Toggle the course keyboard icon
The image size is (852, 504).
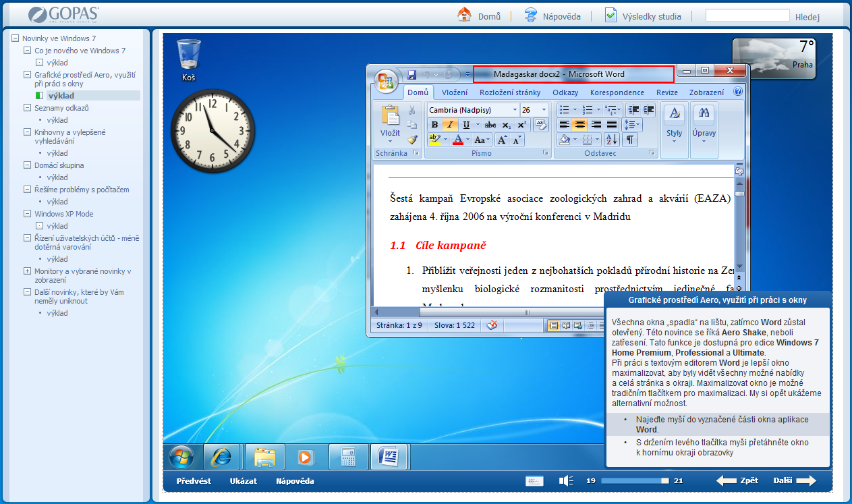click(535, 480)
